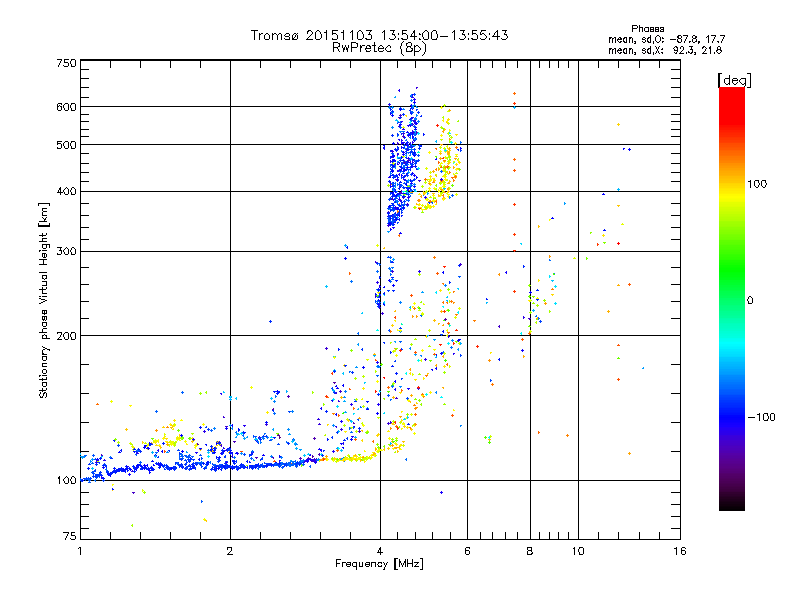Click the black bottom of the colorbar
Screen dimensions: 800x600
(x=732, y=503)
